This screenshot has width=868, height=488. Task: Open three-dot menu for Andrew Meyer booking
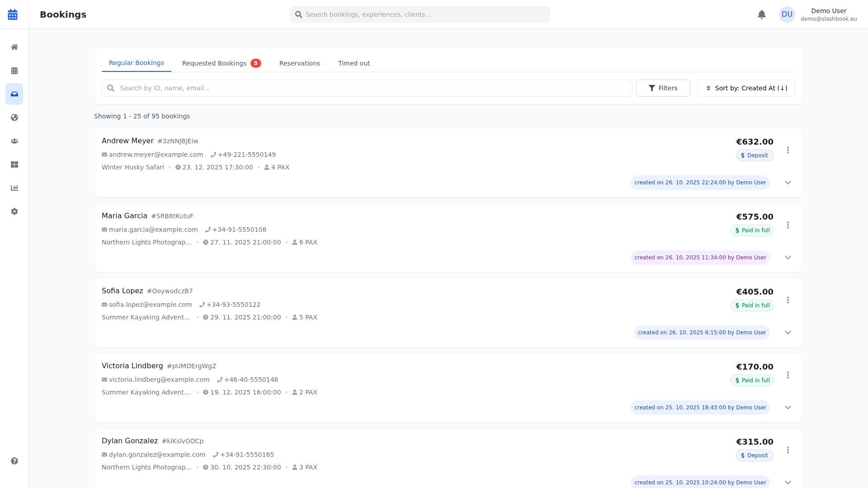coord(788,150)
